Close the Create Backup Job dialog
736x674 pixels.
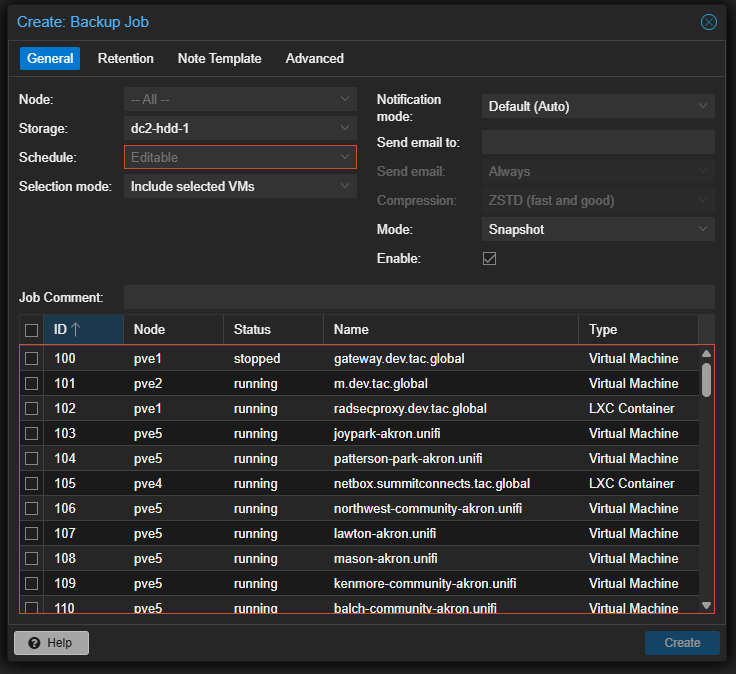[708, 22]
